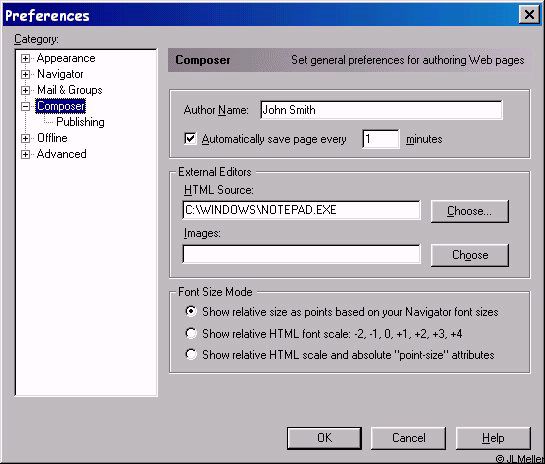
Task: Collapse the Composer category
Action: coord(25,106)
